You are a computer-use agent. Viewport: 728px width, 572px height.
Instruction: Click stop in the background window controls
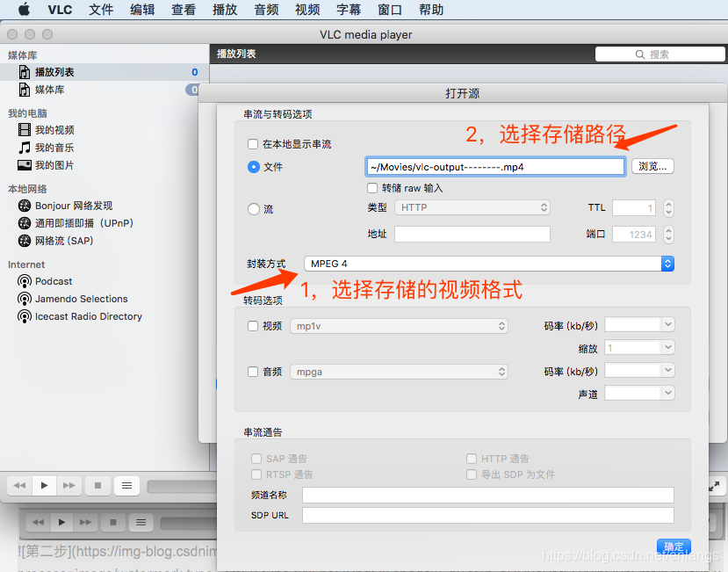[x=112, y=522]
